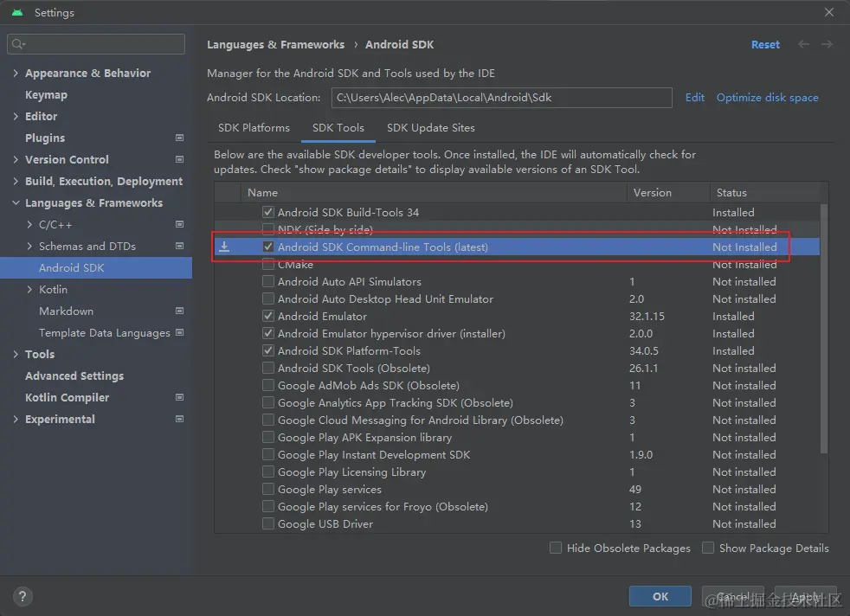Check Android Auto Desktop Head Unit Emulator

pos(267,298)
